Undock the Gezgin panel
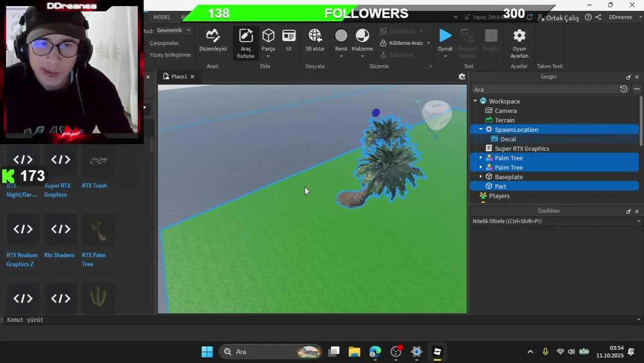 [x=628, y=77]
